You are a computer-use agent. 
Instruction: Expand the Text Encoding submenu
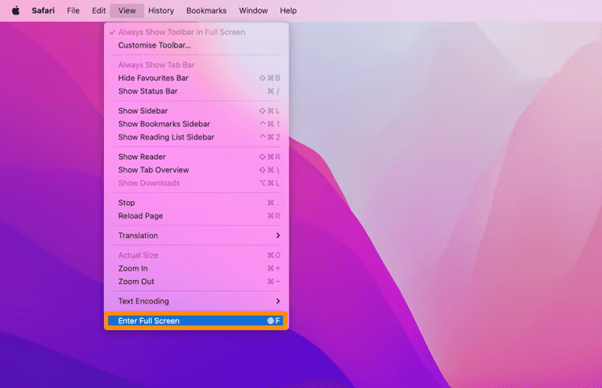point(196,301)
